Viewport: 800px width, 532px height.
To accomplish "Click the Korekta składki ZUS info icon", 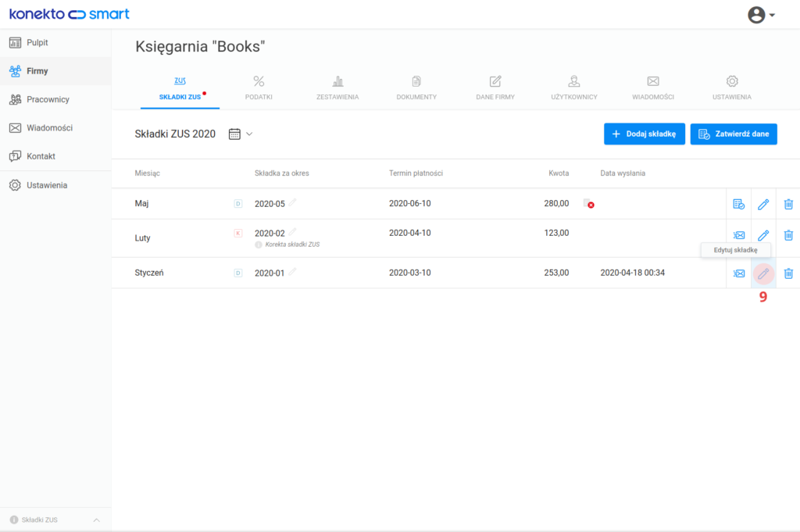I will pyautogui.click(x=259, y=245).
